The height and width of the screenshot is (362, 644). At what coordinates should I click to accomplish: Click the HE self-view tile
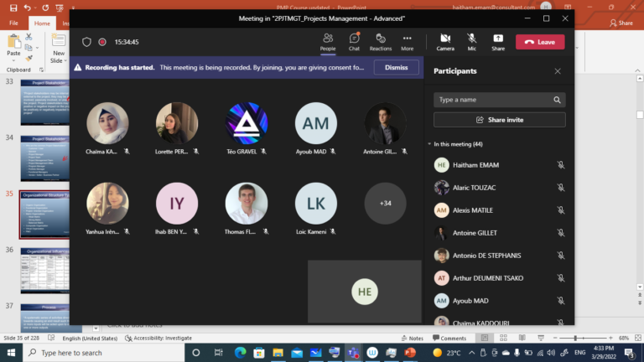365,292
